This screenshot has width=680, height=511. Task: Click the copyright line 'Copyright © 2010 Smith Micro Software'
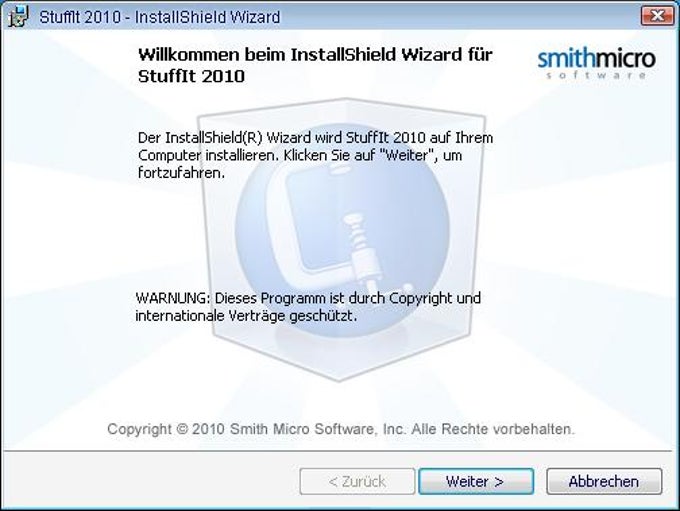coord(341,429)
